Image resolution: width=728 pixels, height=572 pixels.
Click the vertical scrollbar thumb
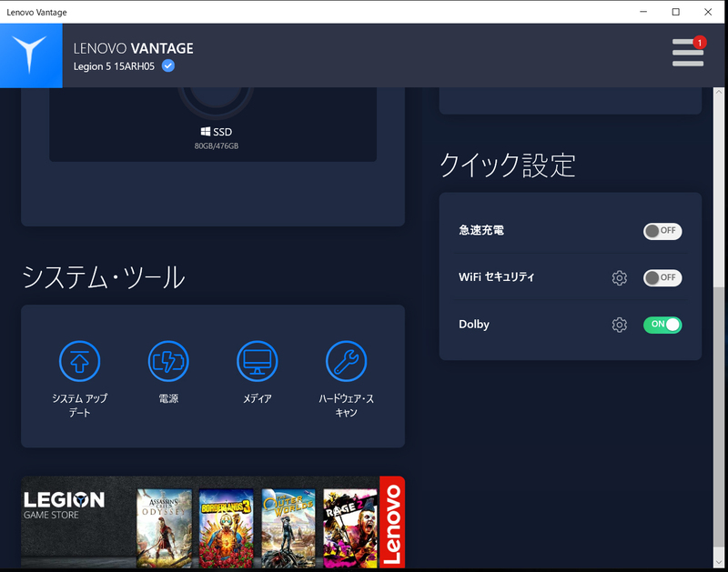(x=719, y=417)
